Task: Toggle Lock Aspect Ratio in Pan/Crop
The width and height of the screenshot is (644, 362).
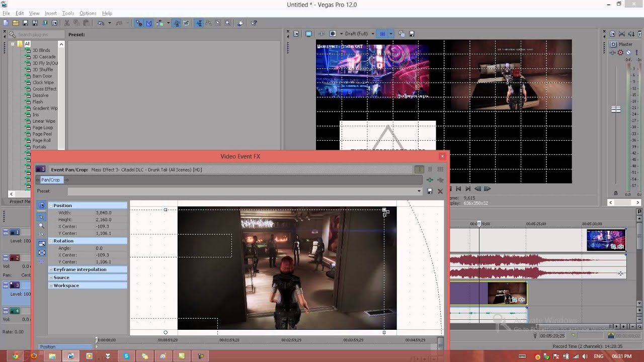Action: pos(42,243)
